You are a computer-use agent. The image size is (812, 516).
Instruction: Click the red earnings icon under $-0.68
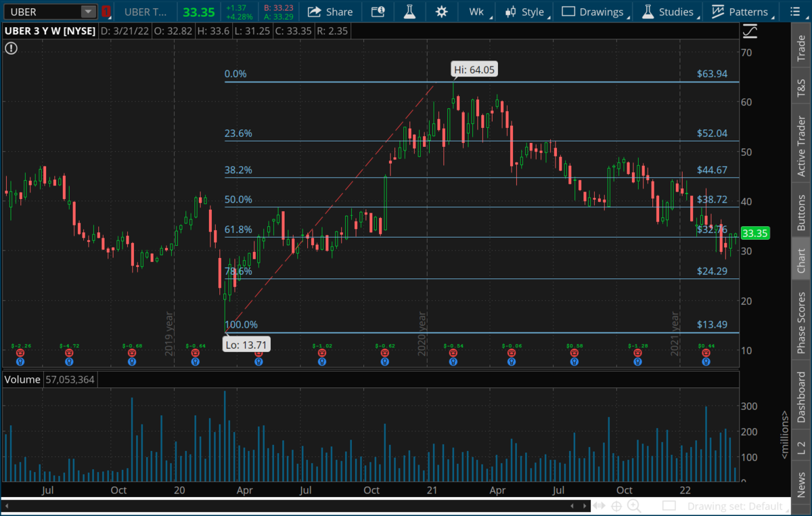(132, 353)
